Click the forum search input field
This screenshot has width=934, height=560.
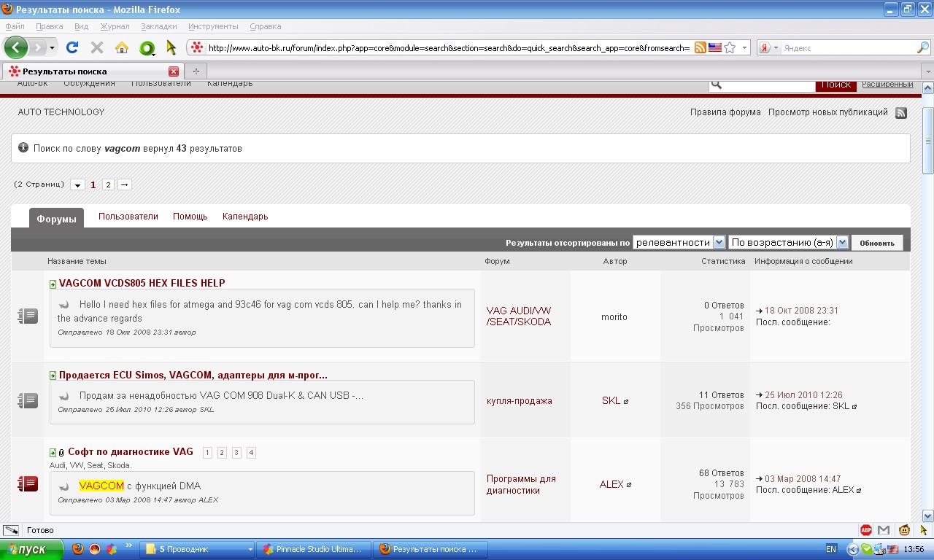768,85
